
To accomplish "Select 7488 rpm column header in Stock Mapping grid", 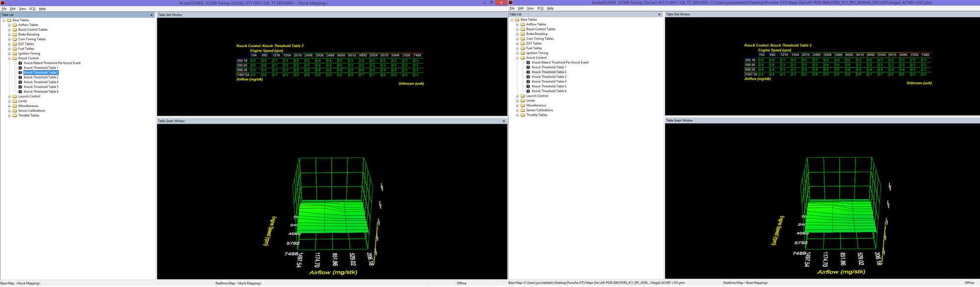I will [417, 55].
